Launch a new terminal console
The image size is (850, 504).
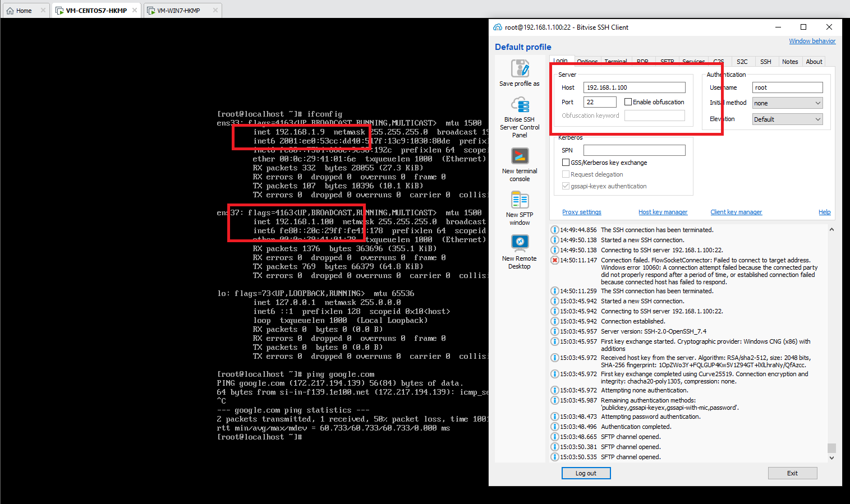(x=519, y=156)
